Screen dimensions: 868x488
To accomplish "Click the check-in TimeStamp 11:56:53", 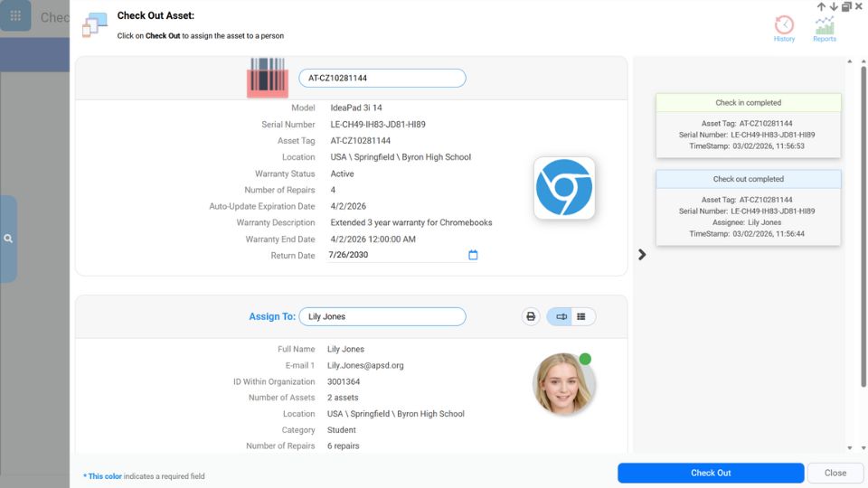I will 769,146.
